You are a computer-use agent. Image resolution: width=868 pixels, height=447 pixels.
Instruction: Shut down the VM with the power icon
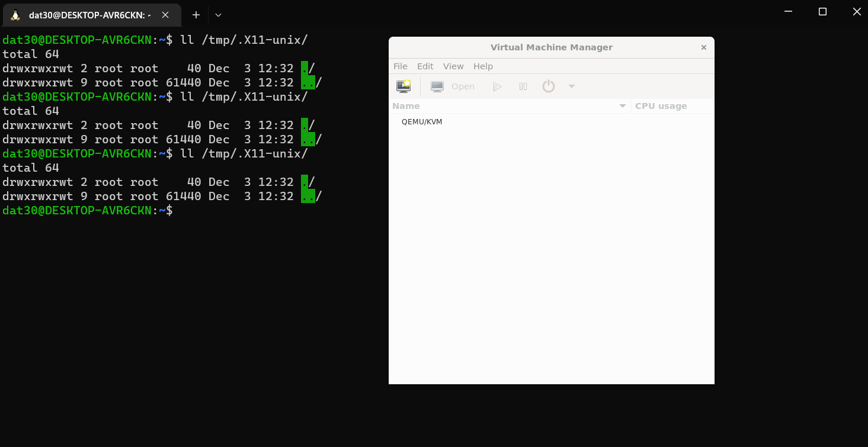[547, 86]
